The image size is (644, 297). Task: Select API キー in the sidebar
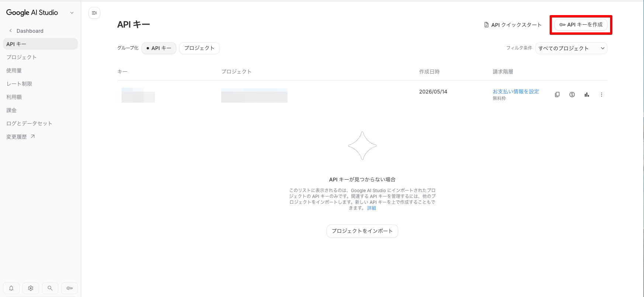(40, 44)
